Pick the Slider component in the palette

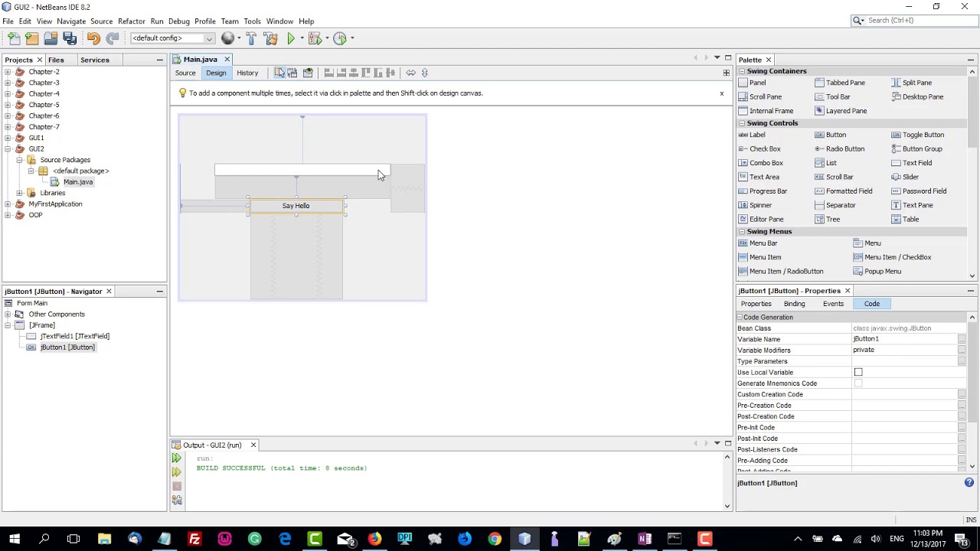pos(905,177)
